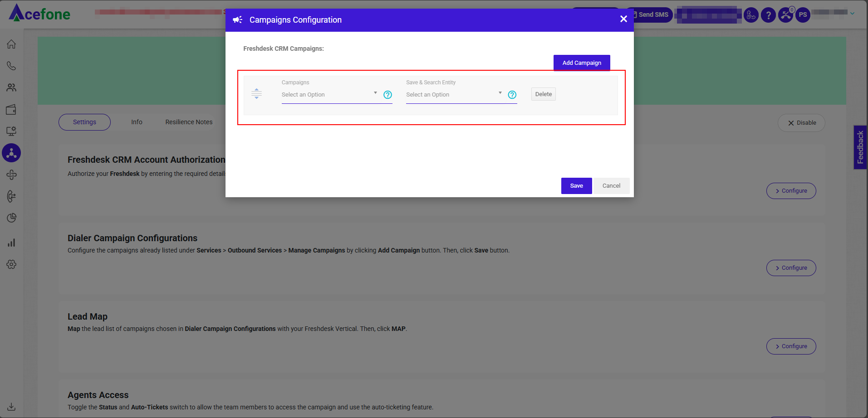The height and width of the screenshot is (418, 868).
Task: Open the wallet sidebar icon
Action: (x=11, y=109)
